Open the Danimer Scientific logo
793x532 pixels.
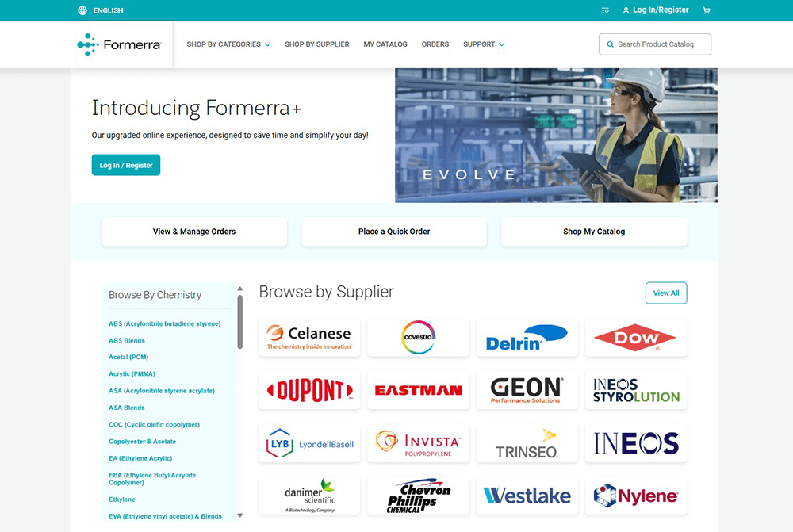pyautogui.click(x=309, y=496)
